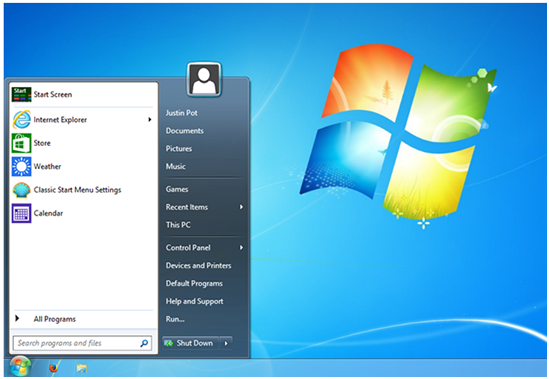Screen dimensions: 549x379
Task: Open Documents in the Start menu
Action: [185, 131]
